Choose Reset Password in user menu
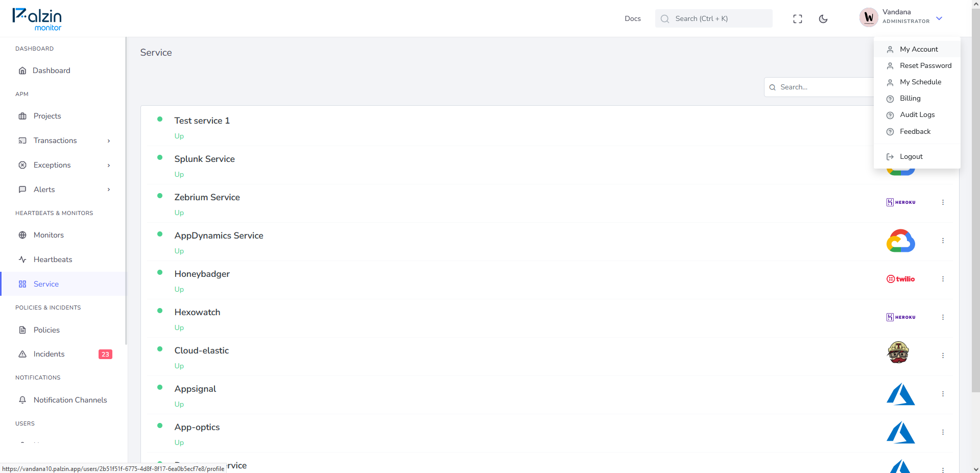 pos(917,65)
